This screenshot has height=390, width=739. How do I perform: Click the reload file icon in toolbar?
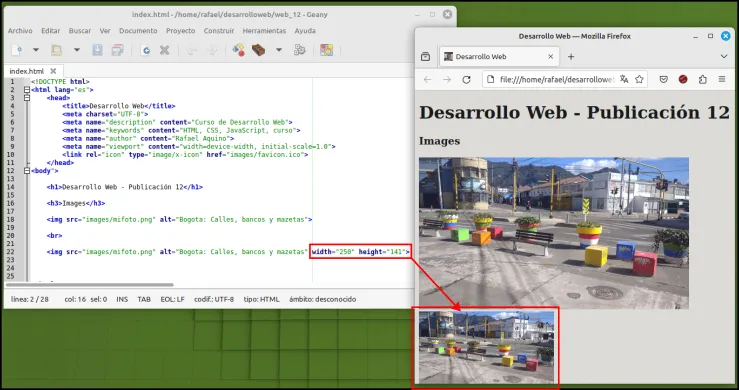[146, 50]
